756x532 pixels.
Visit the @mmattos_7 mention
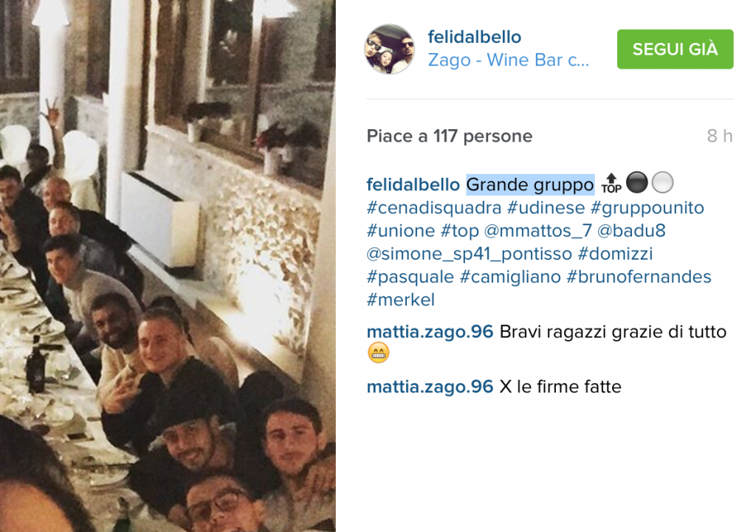[537, 231]
